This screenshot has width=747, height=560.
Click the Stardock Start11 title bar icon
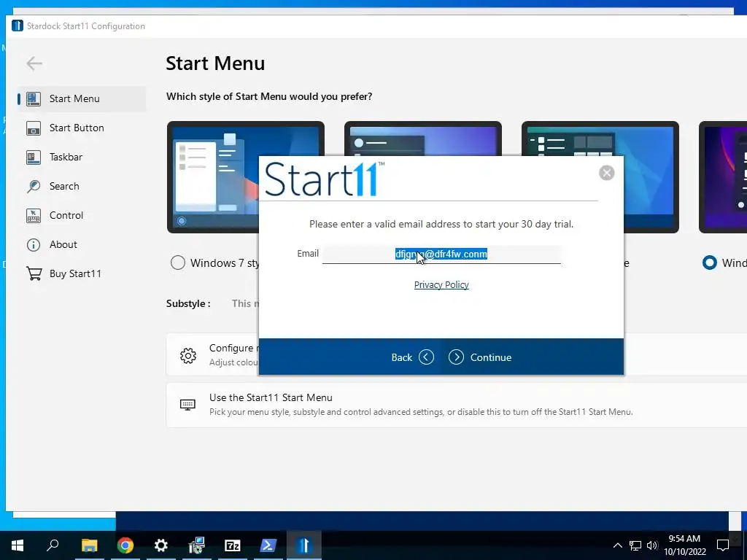coord(18,26)
